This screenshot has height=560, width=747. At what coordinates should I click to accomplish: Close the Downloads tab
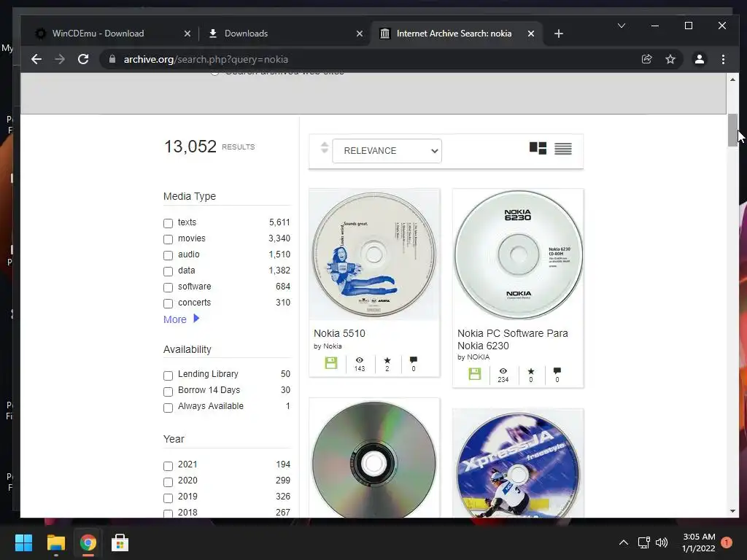(360, 34)
